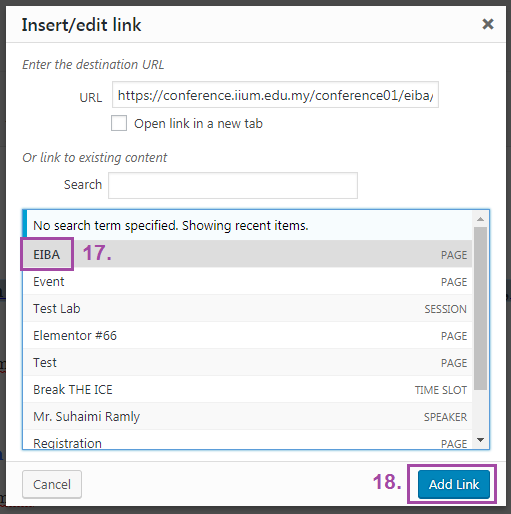Click the SPEAKER label beside Mr. Suhaimi
Image resolution: width=511 pixels, height=514 pixels.
pyautogui.click(x=445, y=417)
